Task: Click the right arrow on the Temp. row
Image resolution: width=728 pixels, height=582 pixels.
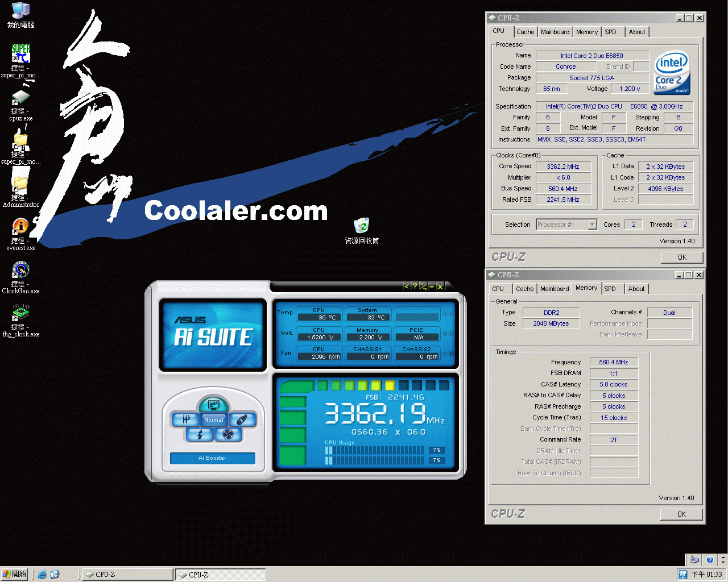Action: coord(452,314)
